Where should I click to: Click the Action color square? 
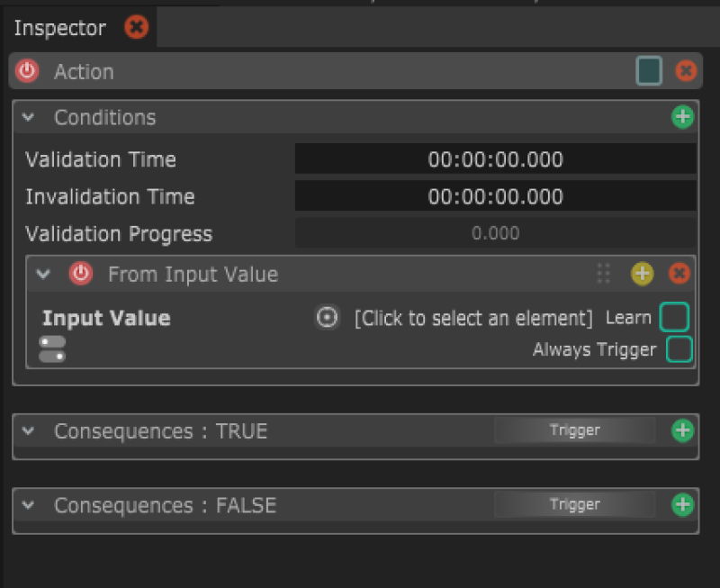click(x=649, y=71)
